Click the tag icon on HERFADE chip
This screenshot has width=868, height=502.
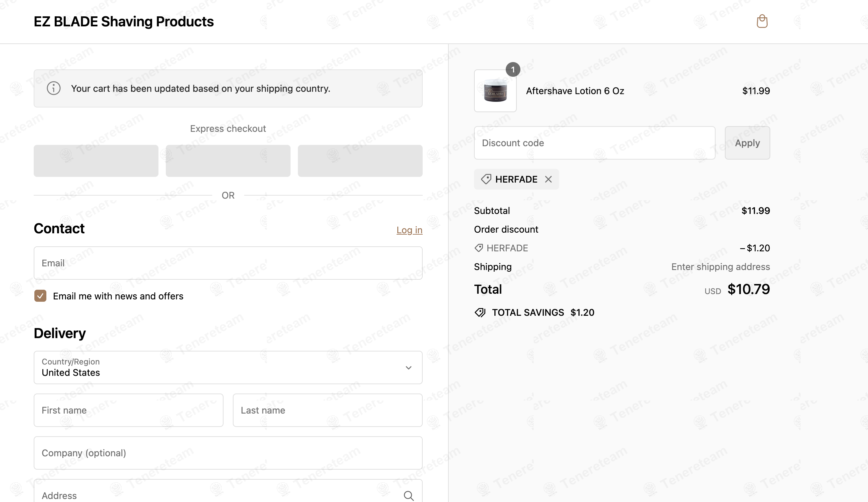(486, 179)
